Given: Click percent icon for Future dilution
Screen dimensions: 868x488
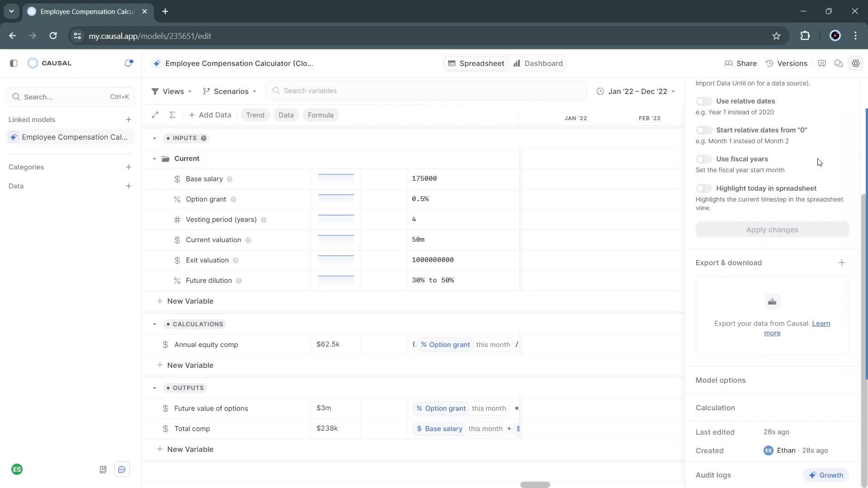Looking at the screenshot, I should coord(177,281).
